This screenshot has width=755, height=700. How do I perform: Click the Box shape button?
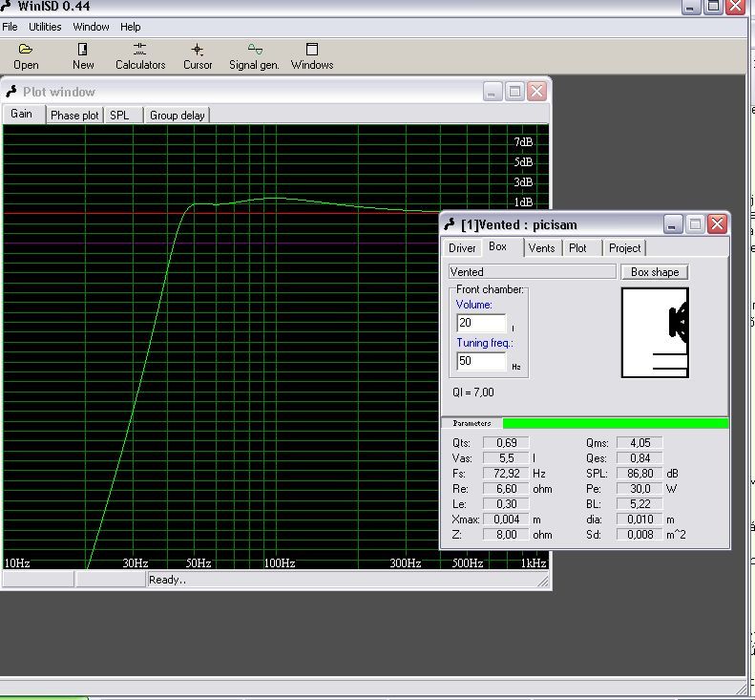(x=654, y=272)
